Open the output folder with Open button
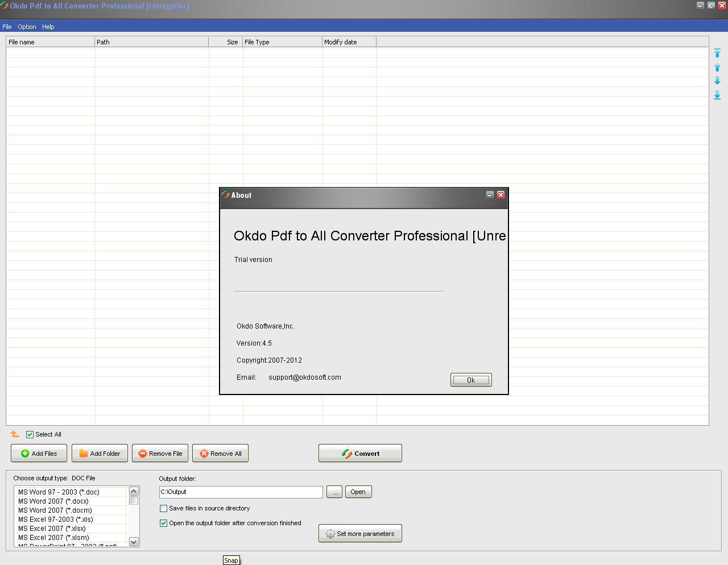Viewport: 728px width, 565px height. [358, 492]
